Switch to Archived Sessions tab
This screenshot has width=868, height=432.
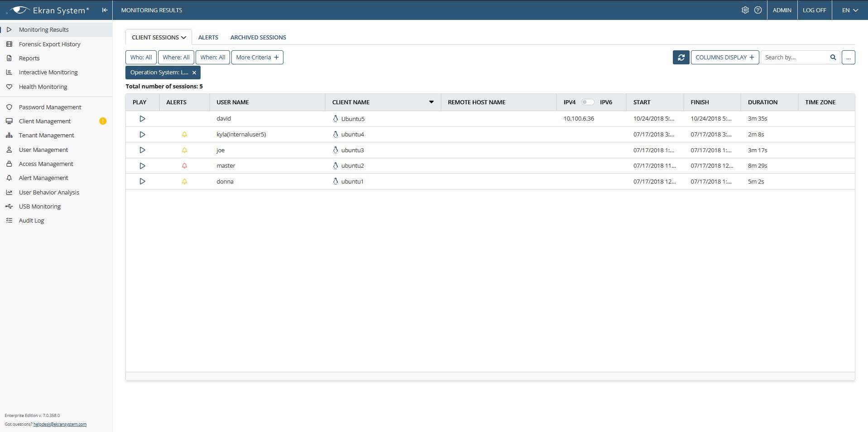pyautogui.click(x=258, y=37)
